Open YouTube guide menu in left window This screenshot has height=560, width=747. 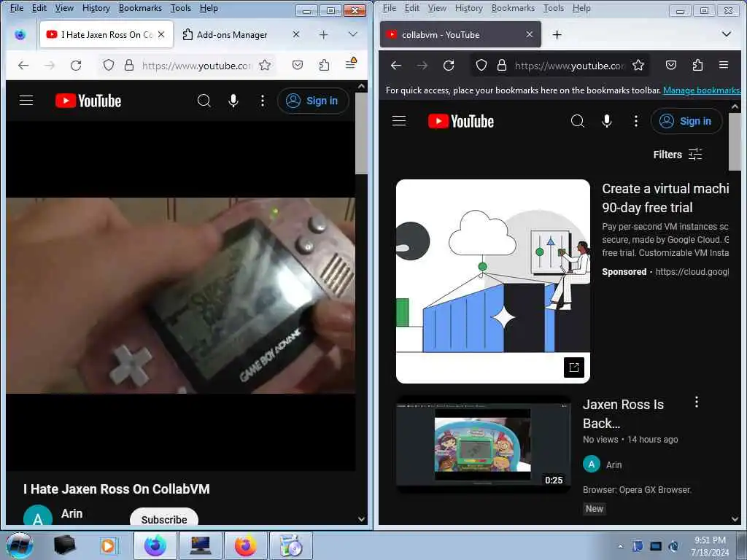[26, 101]
